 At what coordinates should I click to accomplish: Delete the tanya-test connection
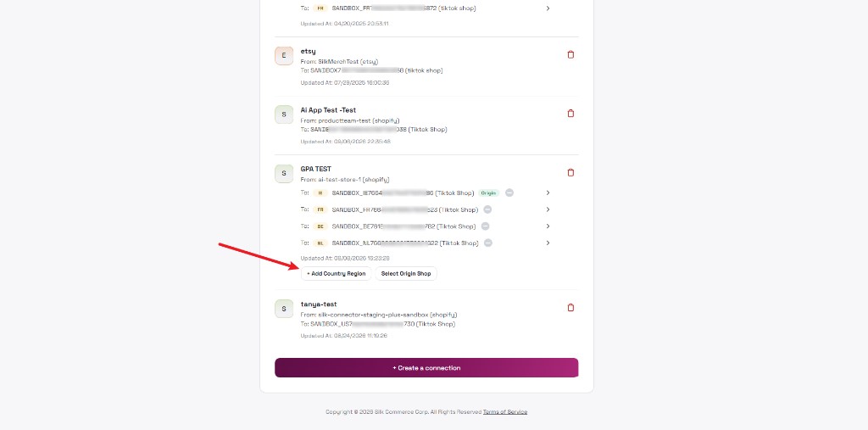pos(570,308)
